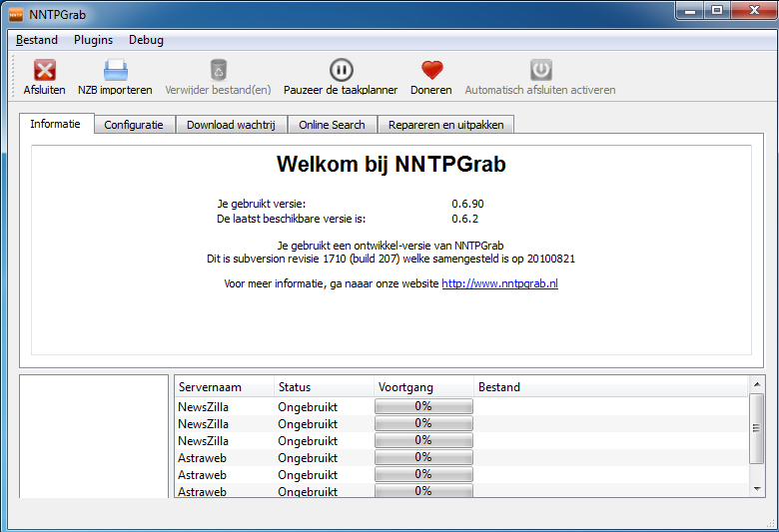Click the NNTPGrab title bar app icon
The image size is (779, 532).
coord(17,12)
